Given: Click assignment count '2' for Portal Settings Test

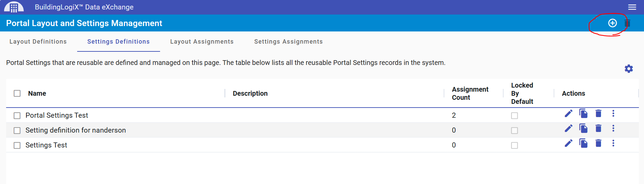Looking at the screenshot, I should tap(454, 115).
